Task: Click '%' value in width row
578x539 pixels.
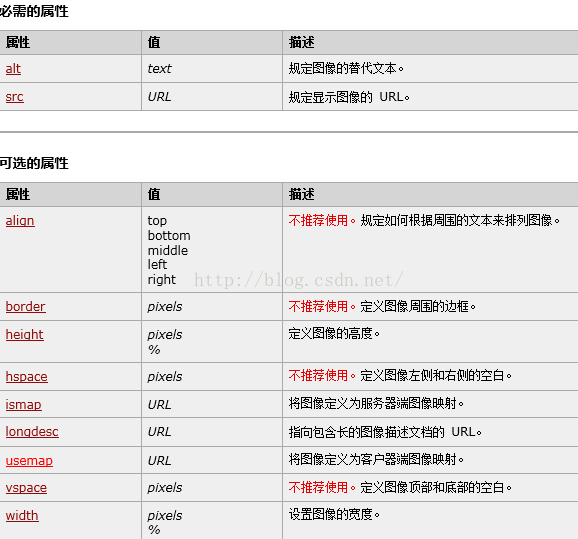Action: pyautogui.click(x=154, y=530)
